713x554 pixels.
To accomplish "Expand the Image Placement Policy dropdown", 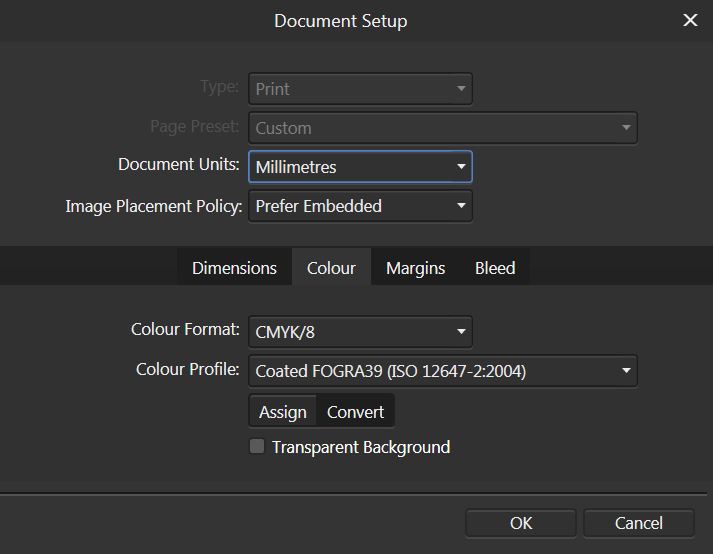I will point(360,206).
